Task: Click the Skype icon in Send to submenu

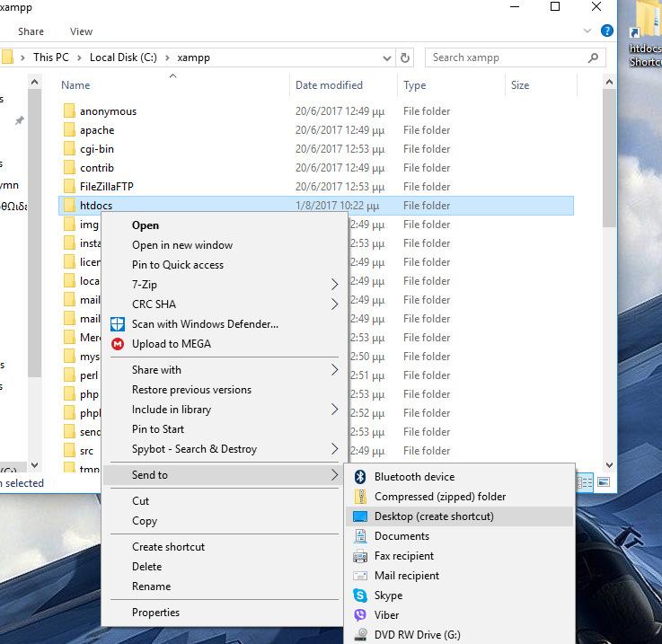Action: [360, 595]
